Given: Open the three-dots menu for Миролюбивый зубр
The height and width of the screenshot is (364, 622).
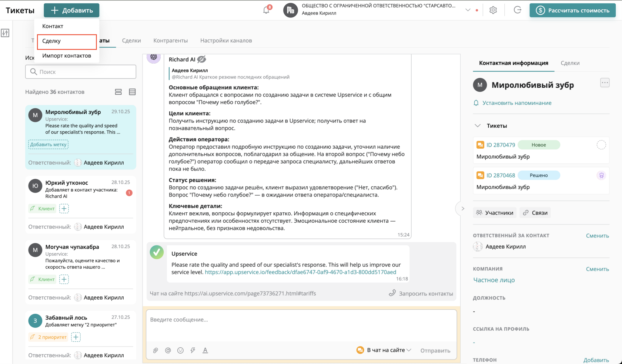Looking at the screenshot, I should pyautogui.click(x=605, y=83).
